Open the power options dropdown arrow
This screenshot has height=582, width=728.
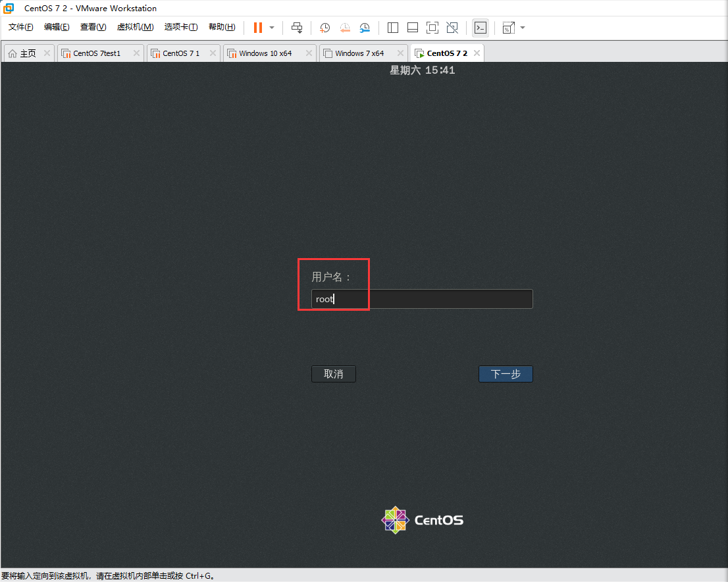272,28
